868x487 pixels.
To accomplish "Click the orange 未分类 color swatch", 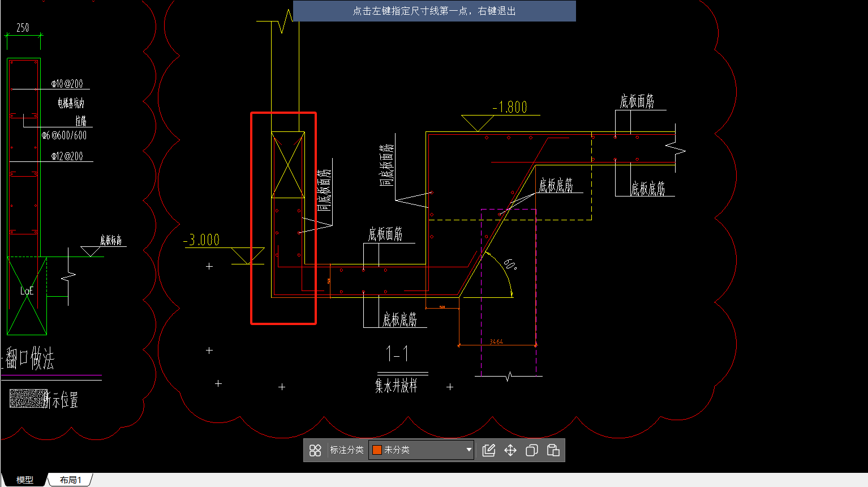I will 377,450.
